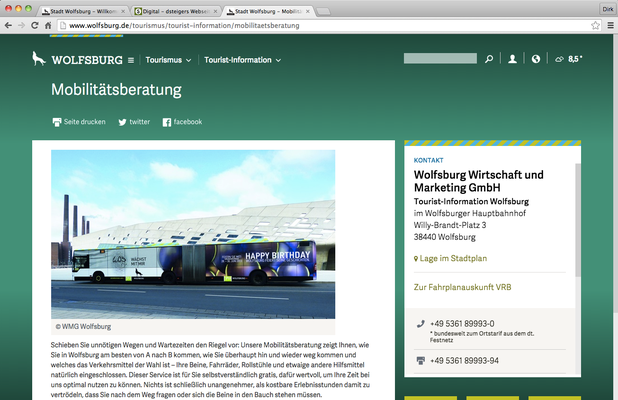Open a new tab with the blank tab button
Viewport: 618px width, 400px height.
(323, 12)
